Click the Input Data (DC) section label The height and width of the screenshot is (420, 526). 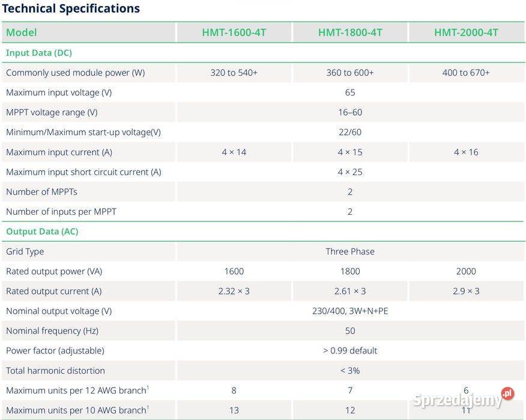pyautogui.click(x=39, y=53)
